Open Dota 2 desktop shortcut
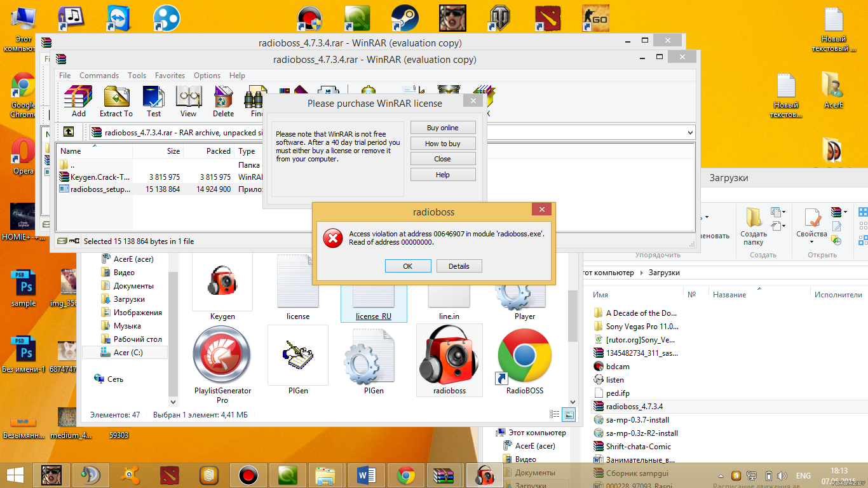Viewport: 868px width, 488px height. (548, 18)
